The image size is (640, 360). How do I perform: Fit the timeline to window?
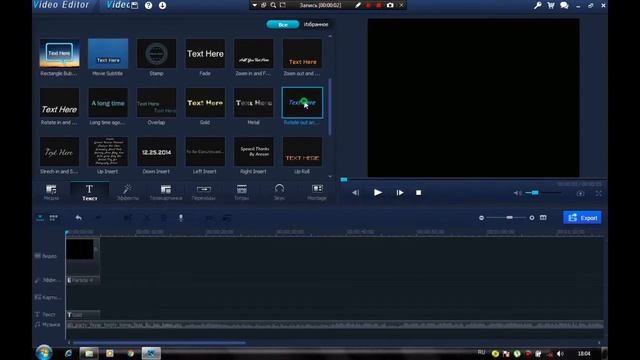coord(543,218)
